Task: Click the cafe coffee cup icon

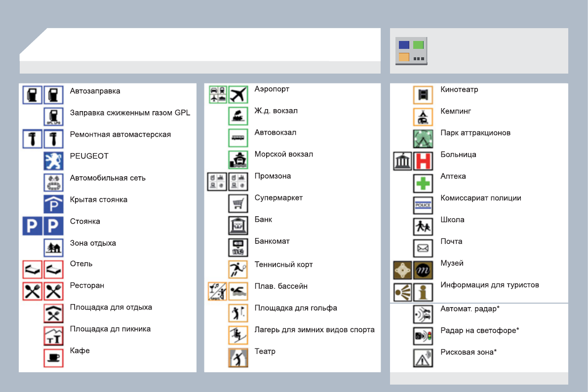Action: point(53,357)
